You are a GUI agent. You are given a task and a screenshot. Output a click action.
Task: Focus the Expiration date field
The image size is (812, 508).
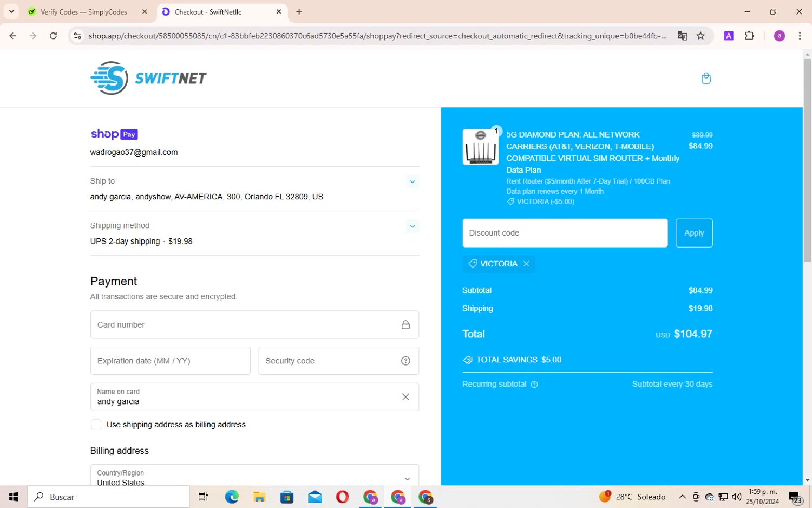click(x=170, y=361)
